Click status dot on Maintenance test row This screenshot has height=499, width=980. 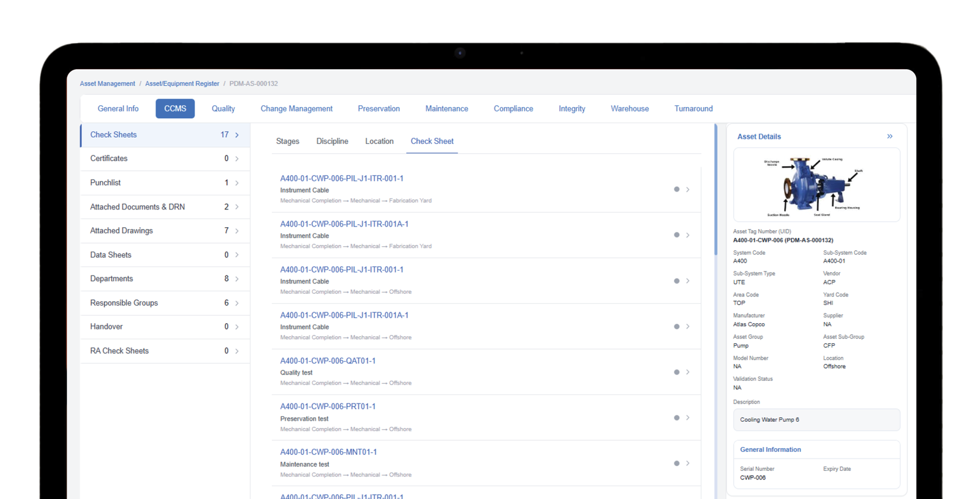[676, 463]
